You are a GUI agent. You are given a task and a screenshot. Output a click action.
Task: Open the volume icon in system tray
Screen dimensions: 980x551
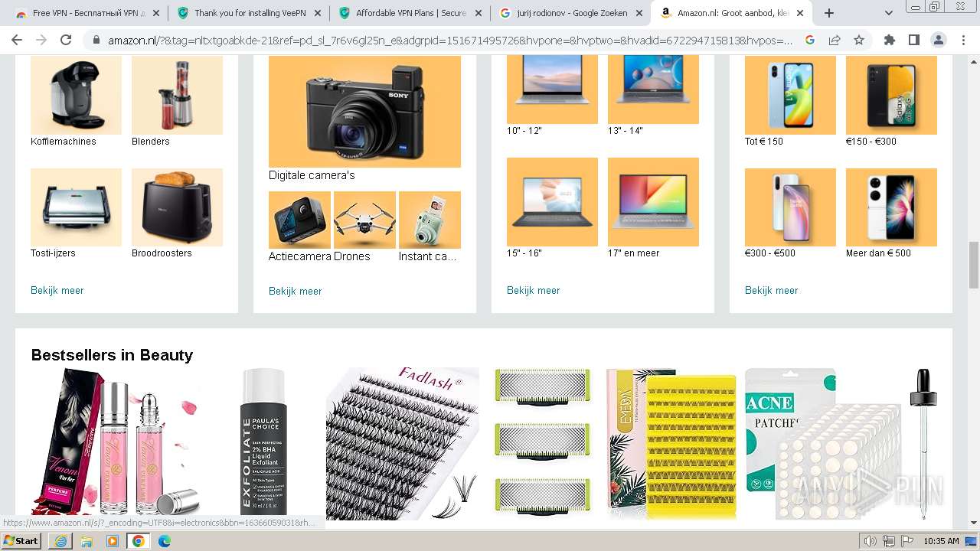click(871, 541)
